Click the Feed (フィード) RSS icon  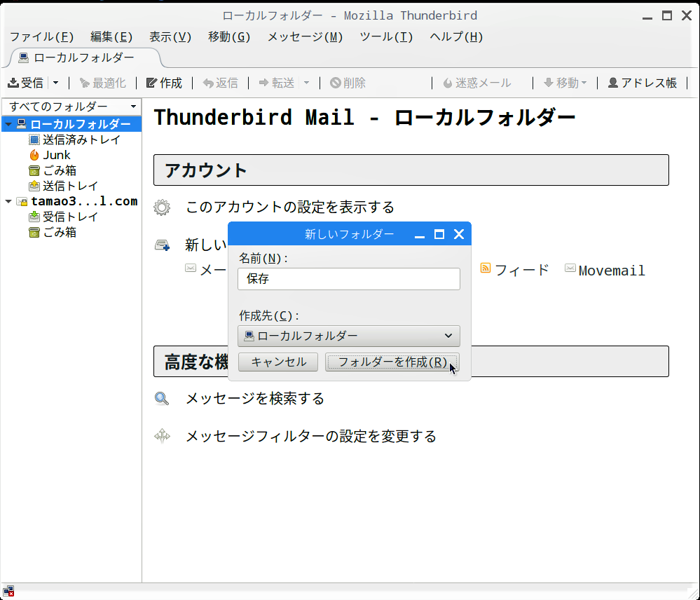486,268
